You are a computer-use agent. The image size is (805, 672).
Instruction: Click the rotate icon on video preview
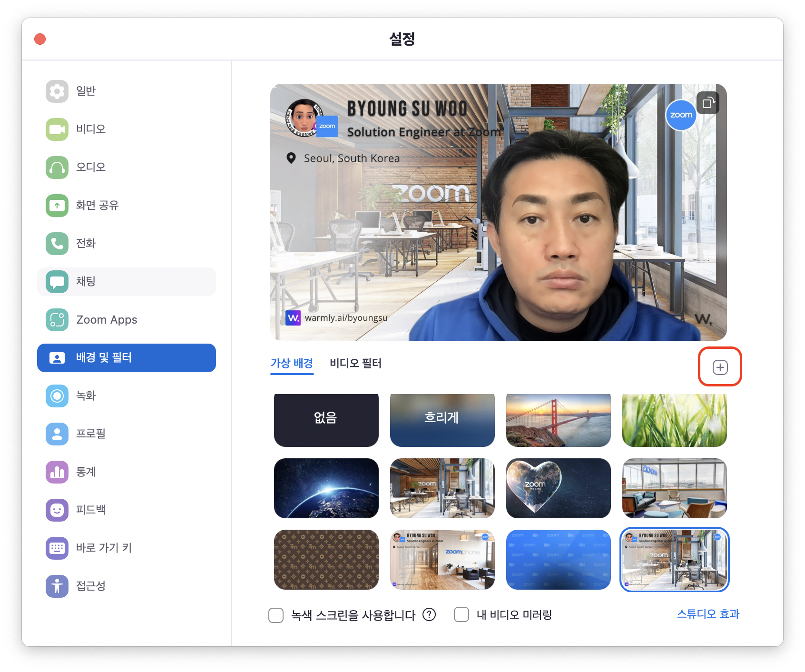click(x=708, y=102)
